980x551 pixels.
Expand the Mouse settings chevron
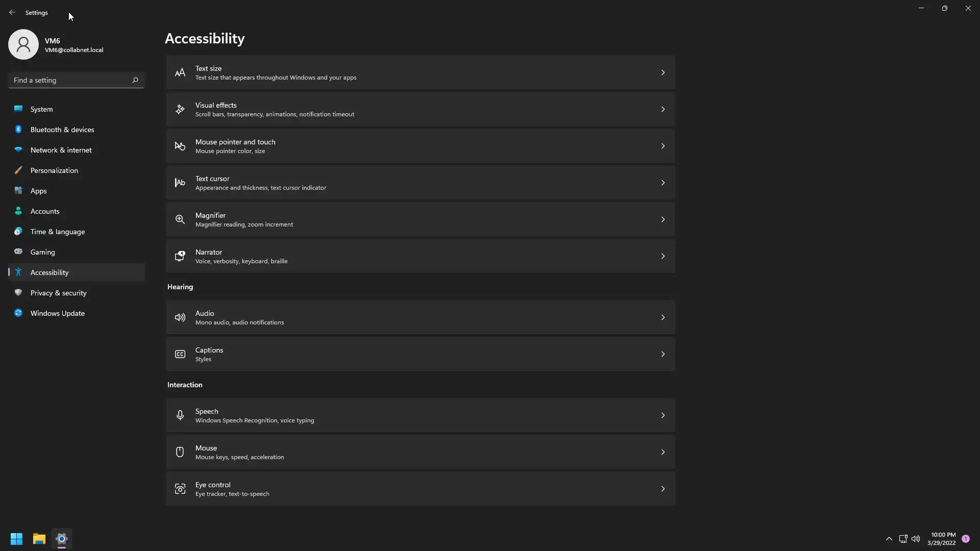(663, 452)
